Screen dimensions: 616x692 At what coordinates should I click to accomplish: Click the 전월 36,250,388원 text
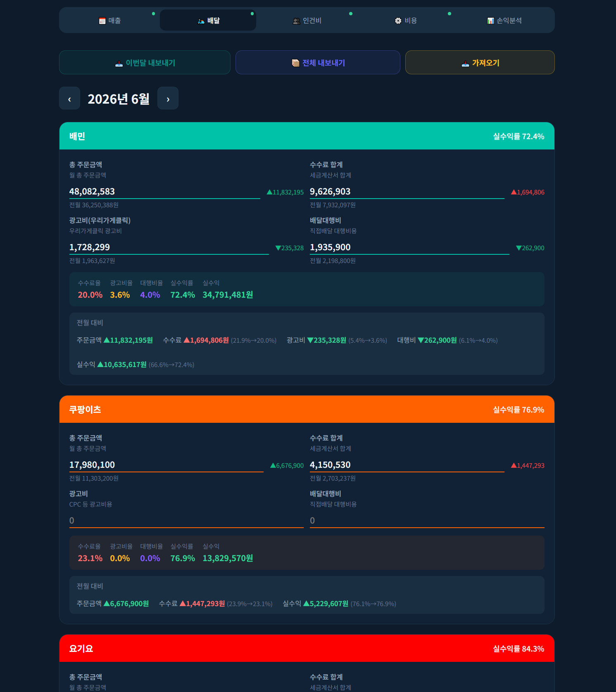(x=94, y=205)
